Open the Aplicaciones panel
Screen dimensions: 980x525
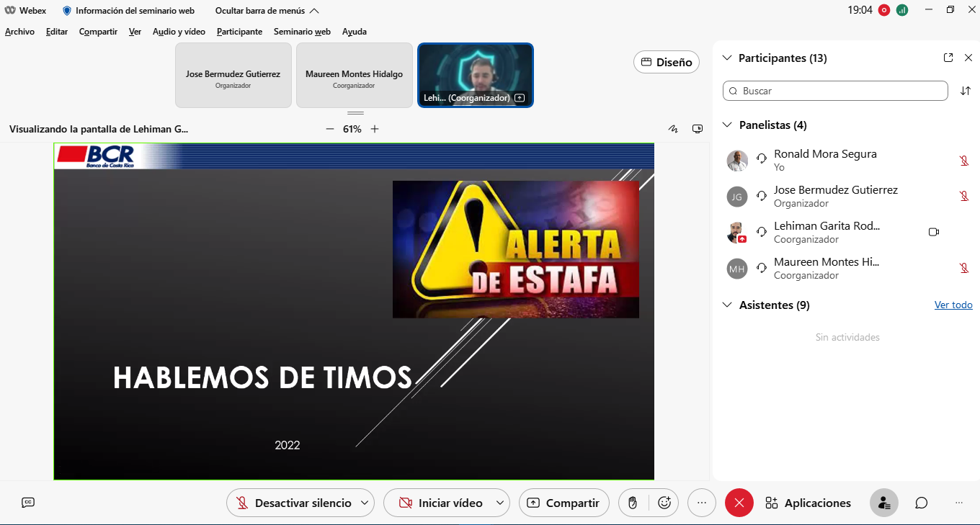[x=808, y=503]
